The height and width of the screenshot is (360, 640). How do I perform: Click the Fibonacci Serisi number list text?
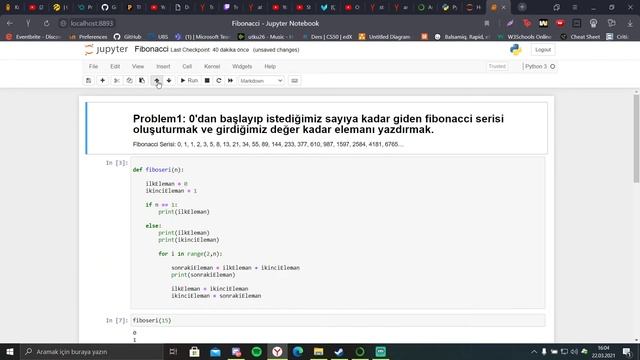pyautogui.click(x=268, y=144)
